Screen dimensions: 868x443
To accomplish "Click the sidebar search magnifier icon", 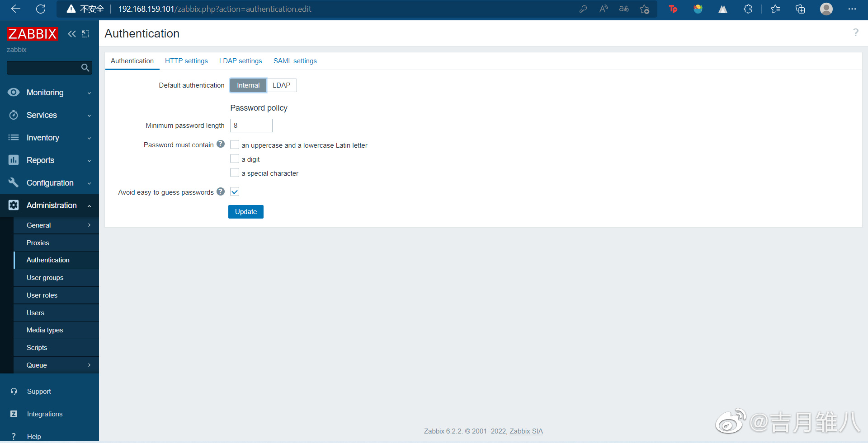I will (85, 68).
